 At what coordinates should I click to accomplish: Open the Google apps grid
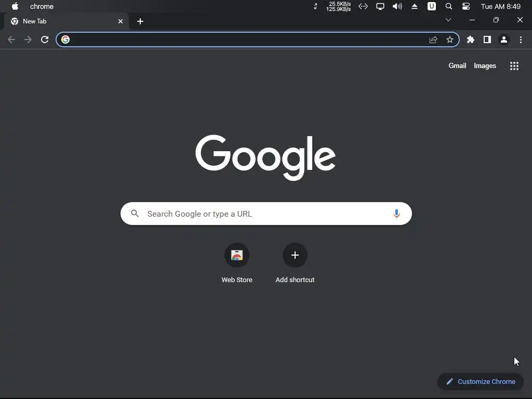(514, 66)
